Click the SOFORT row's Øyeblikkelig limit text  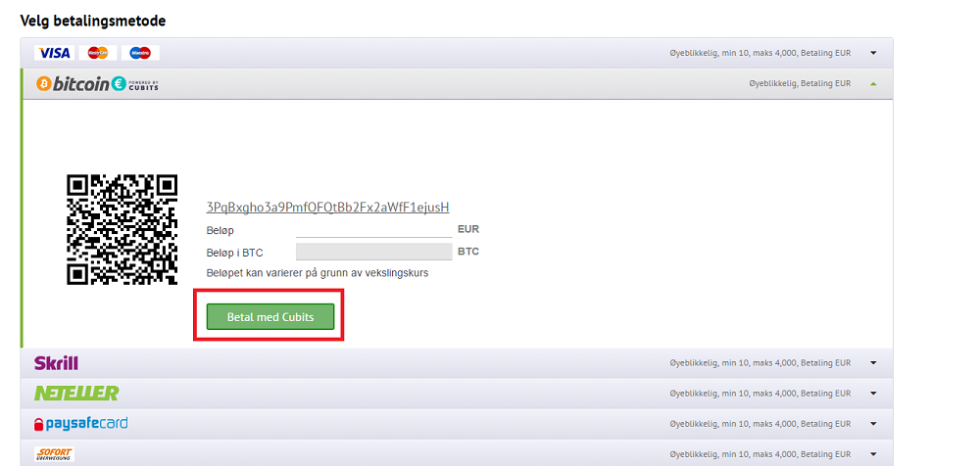click(760, 454)
